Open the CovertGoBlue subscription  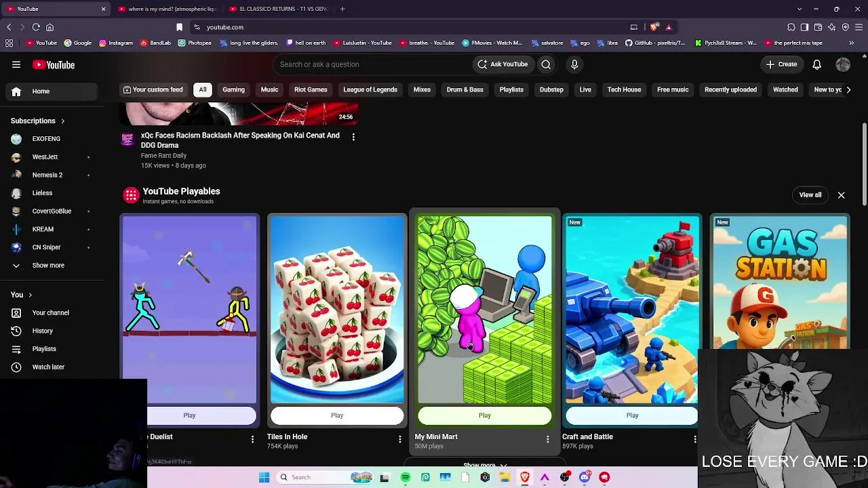(52, 211)
